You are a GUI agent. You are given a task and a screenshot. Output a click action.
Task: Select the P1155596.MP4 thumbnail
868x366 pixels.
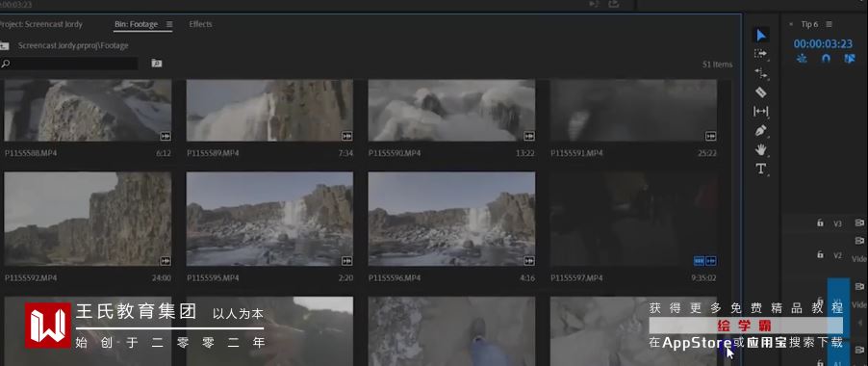(451, 219)
